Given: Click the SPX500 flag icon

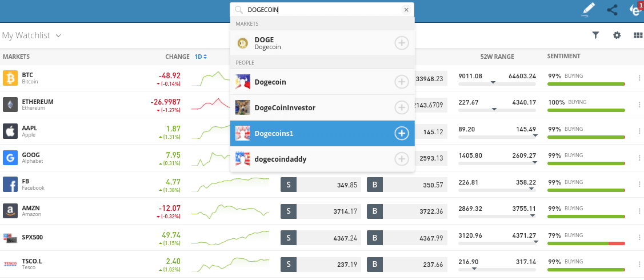Looking at the screenshot, I should (x=10, y=237).
